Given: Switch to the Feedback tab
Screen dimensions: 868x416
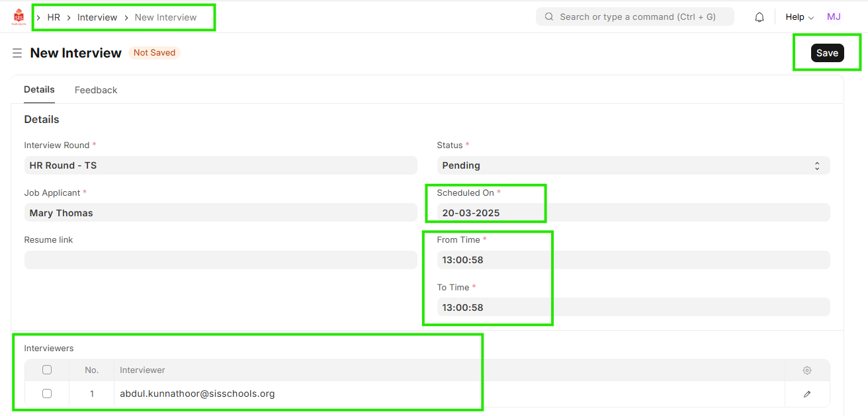Looking at the screenshot, I should (x=96, y=90).
